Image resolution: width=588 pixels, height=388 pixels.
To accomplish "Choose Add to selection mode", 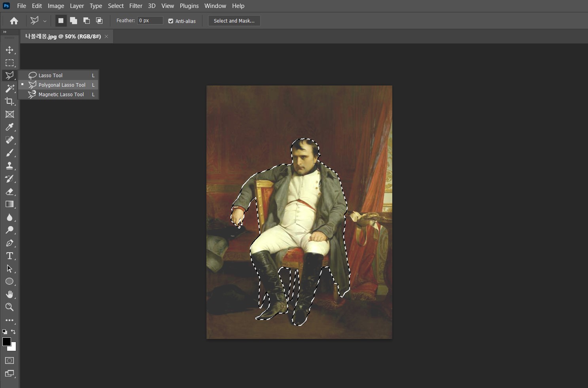I will 74,21.
